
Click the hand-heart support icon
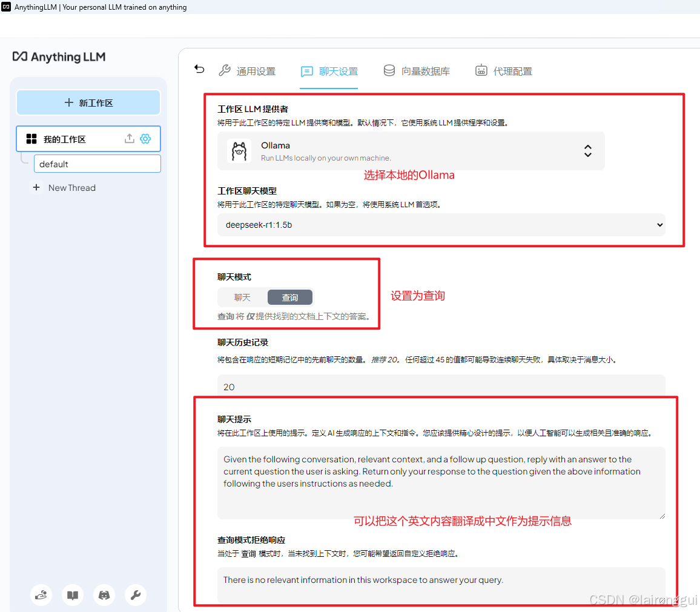click(x=41, y=595)
